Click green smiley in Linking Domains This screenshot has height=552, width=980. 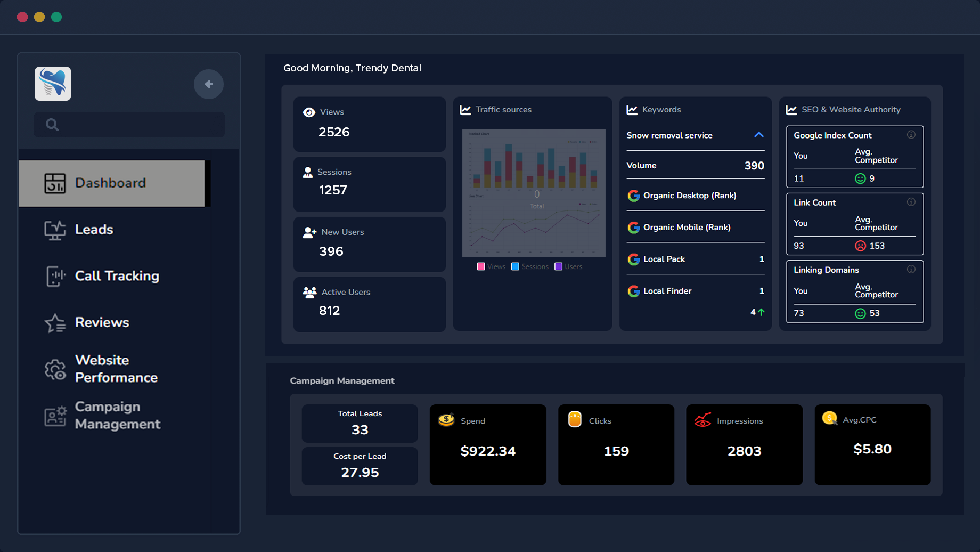tap(860, 313)
